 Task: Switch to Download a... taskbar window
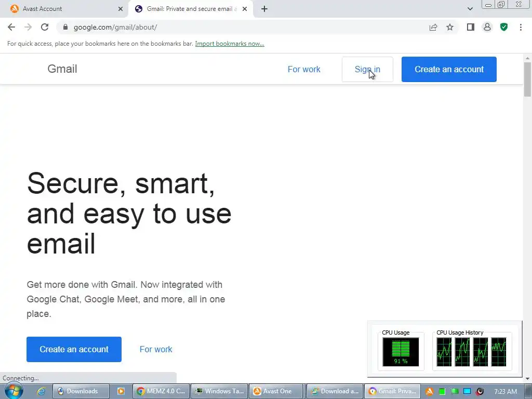tap(335, 391)
